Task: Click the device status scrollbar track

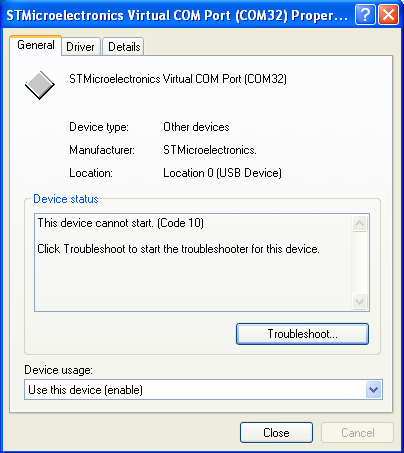Action: point(359,263)
